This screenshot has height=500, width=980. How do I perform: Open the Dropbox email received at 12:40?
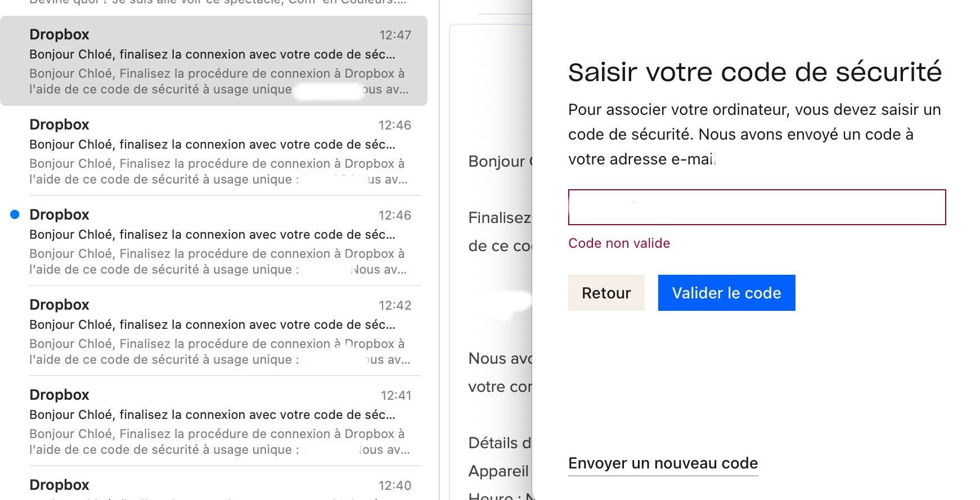click(214, 484)
